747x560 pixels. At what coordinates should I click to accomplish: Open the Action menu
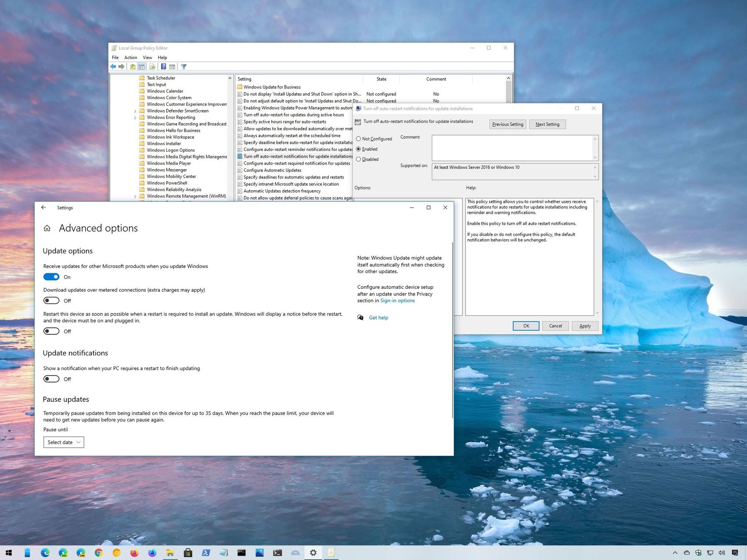pyautogui.click(x=130, y=57)
